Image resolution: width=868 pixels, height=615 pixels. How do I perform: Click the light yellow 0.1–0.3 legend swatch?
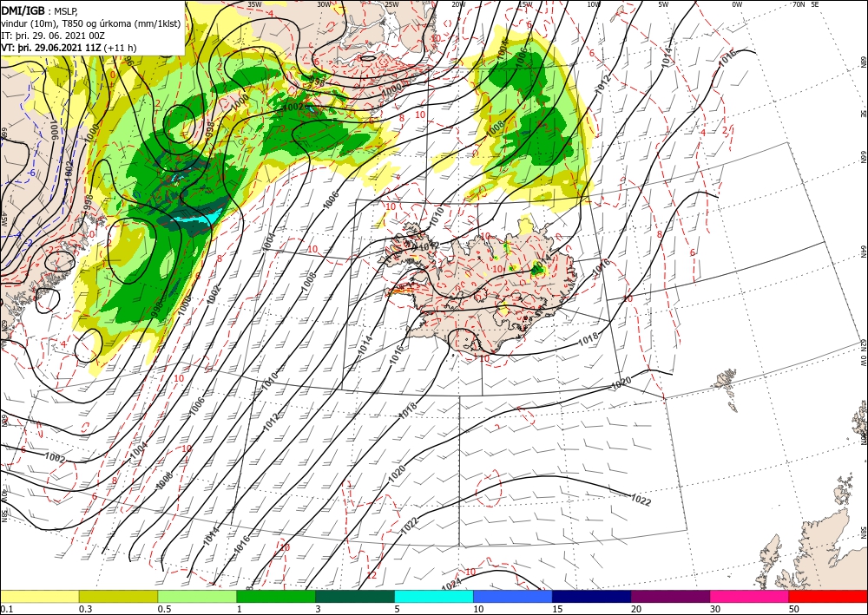coord(39,596)
